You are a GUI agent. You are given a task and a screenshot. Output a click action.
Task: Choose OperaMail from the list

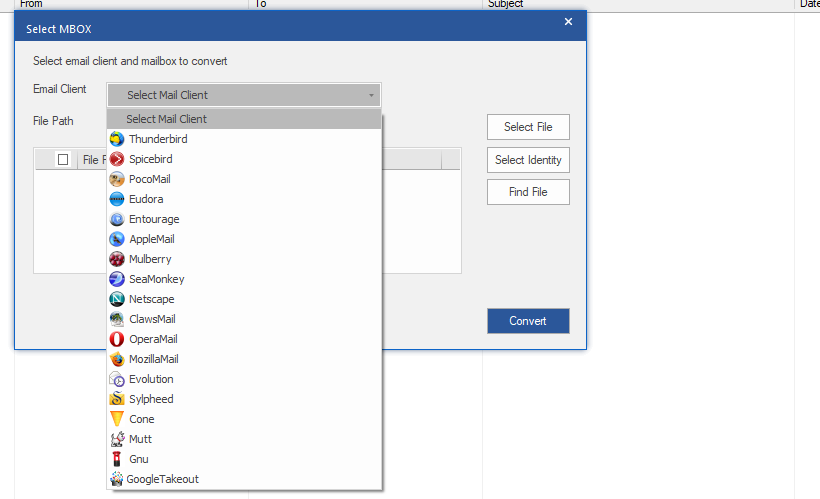click(x=244, y=339)
